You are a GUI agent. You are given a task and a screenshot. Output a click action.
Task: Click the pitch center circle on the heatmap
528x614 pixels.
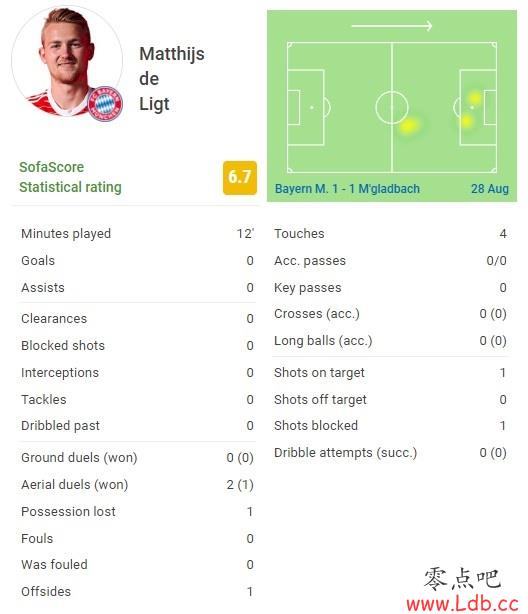click(392, 107)
